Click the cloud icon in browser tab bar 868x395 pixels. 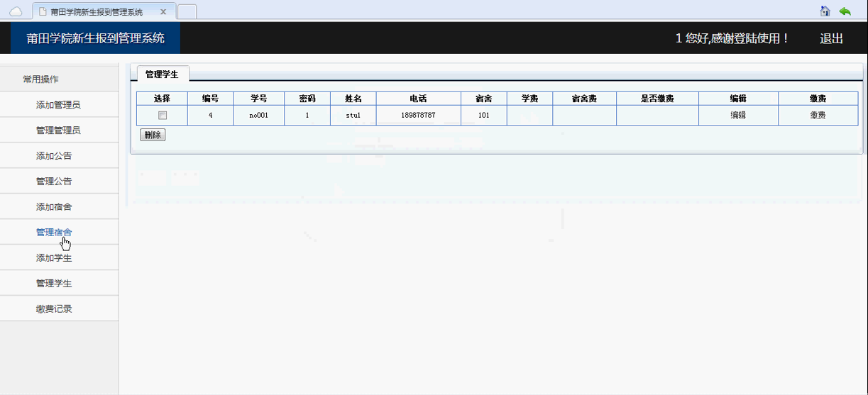pos(16,11)
